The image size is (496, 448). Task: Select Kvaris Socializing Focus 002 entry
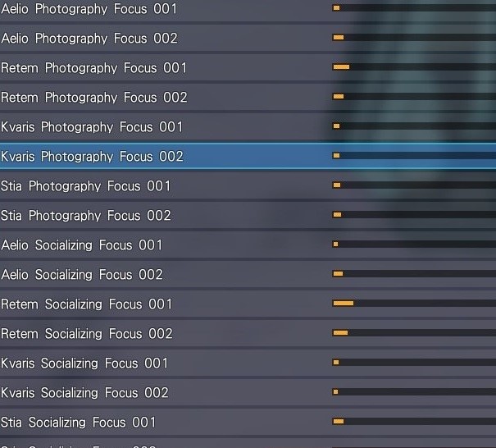248,392
